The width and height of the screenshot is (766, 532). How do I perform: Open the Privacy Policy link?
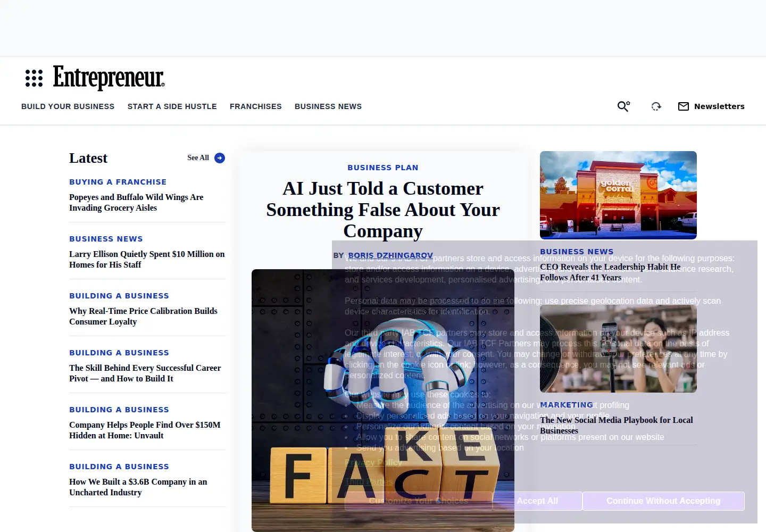(x=373, y=463)
